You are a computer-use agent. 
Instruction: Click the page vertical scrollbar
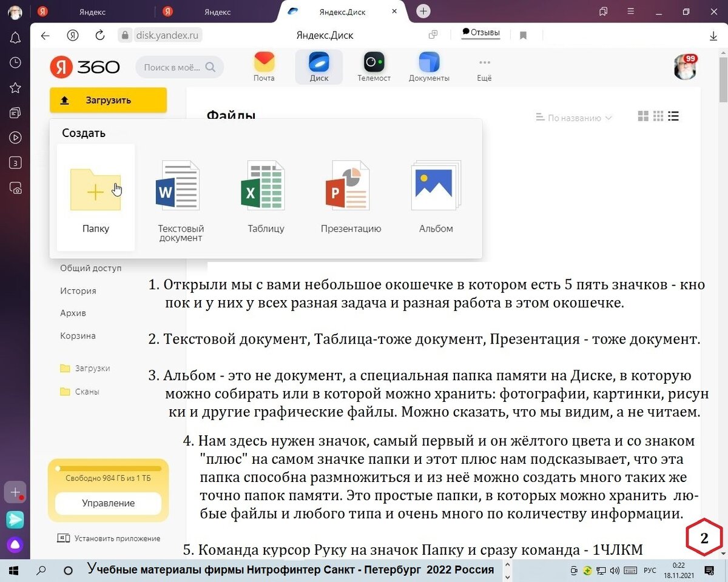click(x=723, y=79)
